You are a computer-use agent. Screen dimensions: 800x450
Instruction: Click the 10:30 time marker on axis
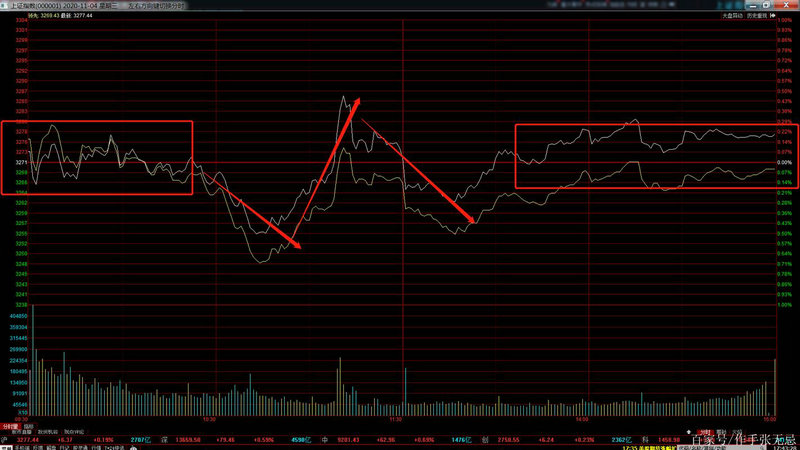click(x=209, y=420)
